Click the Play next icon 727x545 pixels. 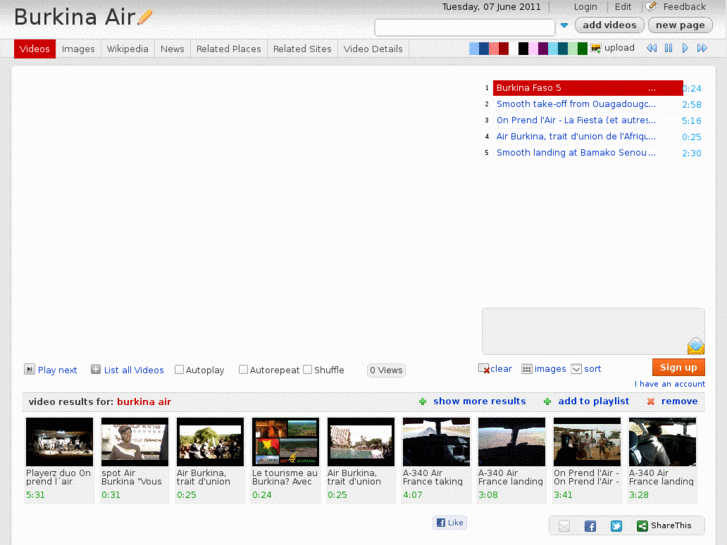[x=29, y=369]
